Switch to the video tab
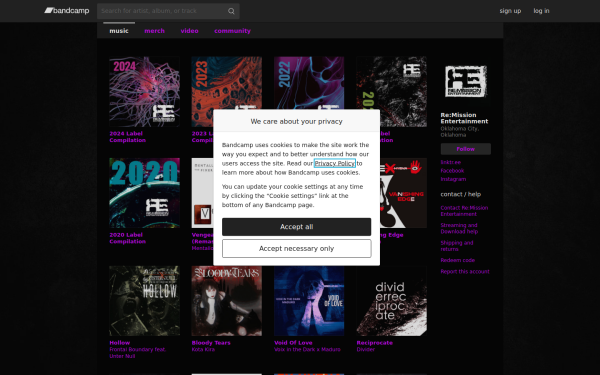This screenshot has width=600, height=375. 189,31
